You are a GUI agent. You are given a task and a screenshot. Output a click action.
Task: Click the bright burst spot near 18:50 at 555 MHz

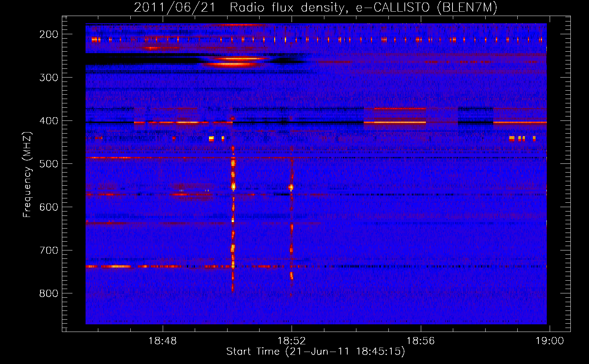coord(233,187)
